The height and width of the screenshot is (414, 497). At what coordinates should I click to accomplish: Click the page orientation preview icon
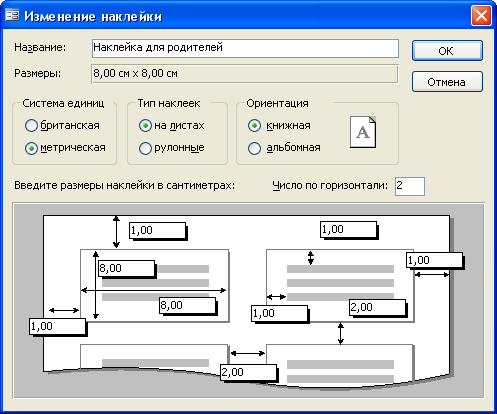(x=363, y=132)
